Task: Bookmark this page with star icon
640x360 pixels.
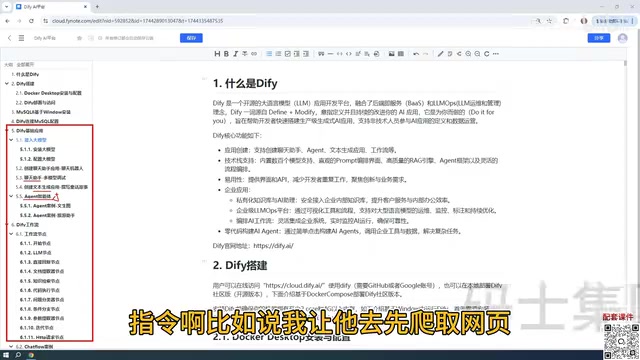Action: coord(549,21)
